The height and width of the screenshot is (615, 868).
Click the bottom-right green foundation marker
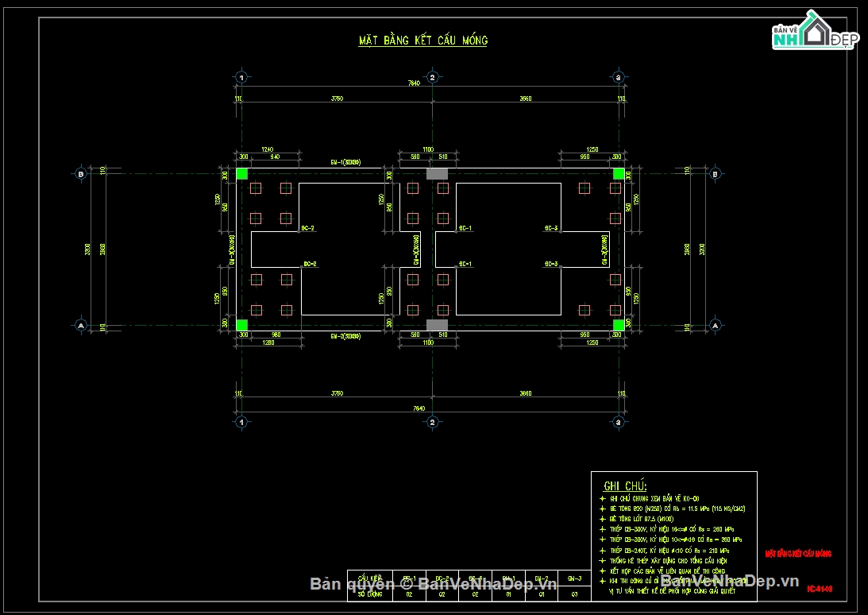tap(617, 325)
